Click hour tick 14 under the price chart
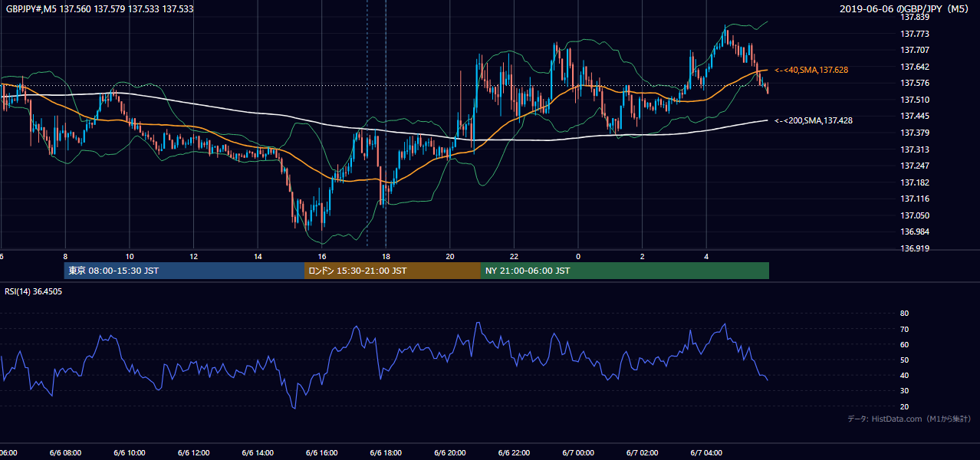This screenshot has width=980, height=460. [258, 256]
